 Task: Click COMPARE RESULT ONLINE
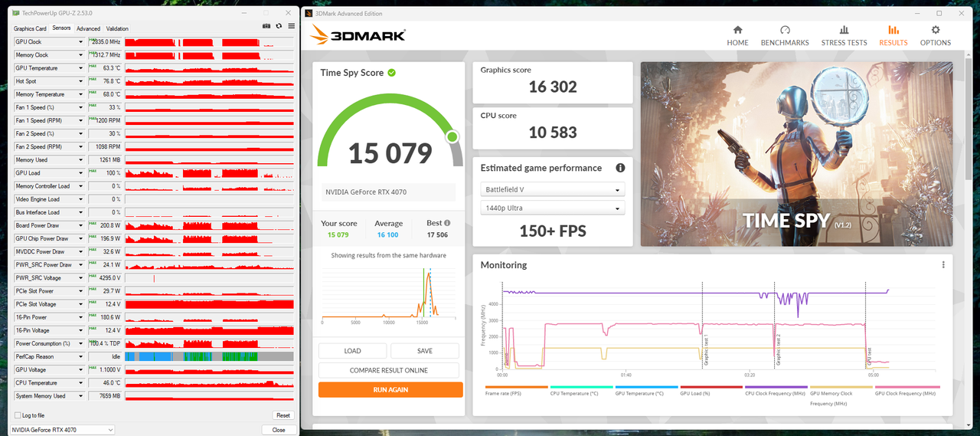(x=389, y=370)
